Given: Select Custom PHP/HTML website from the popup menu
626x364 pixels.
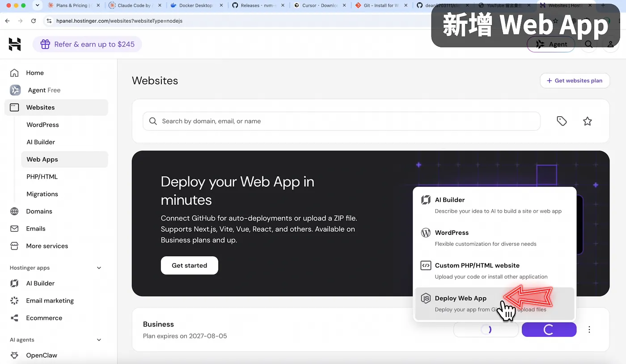Looking at the screenshot, I should [x=494, y=271].
